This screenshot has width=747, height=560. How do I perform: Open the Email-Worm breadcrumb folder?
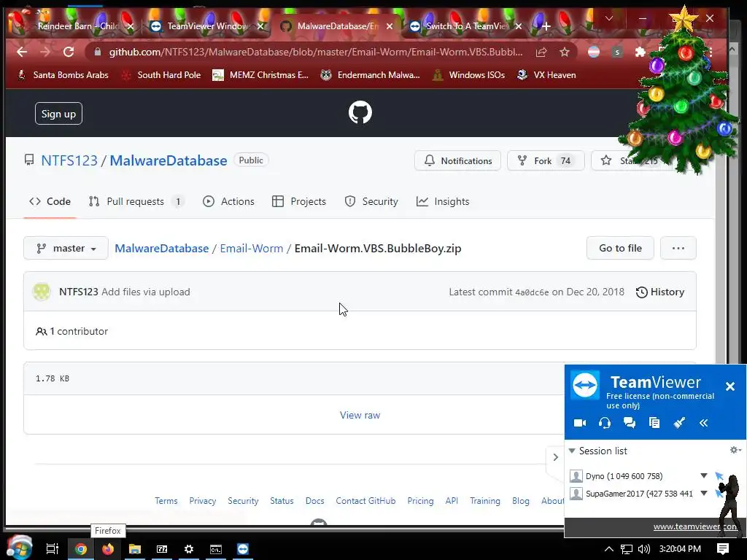tap(252, 248)
